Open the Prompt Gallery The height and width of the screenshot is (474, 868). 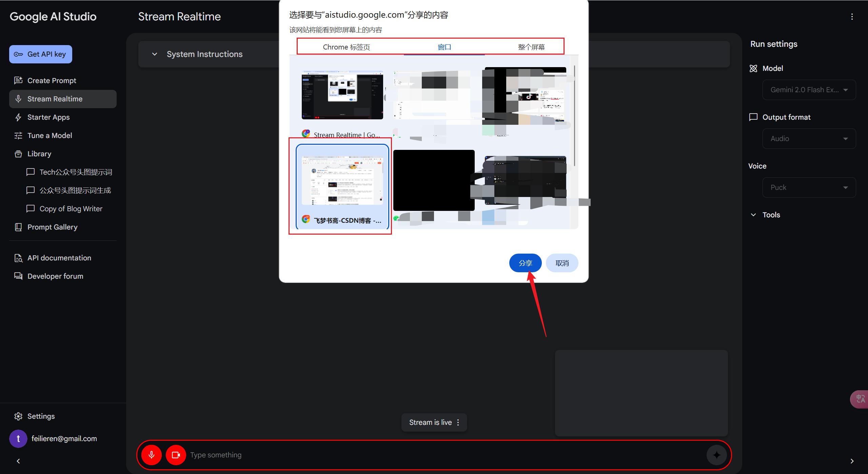point(52,227)
